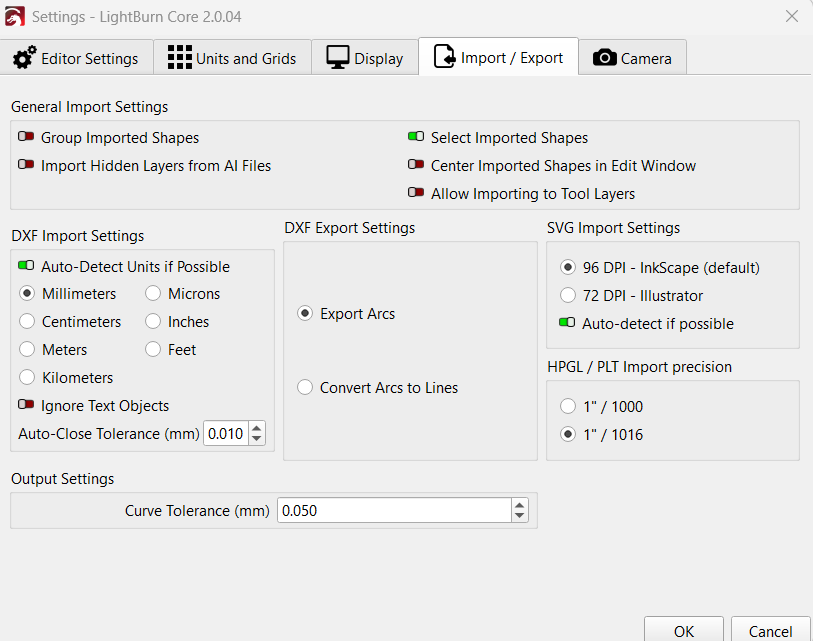Click the Import / Export file icon

pyautogui.click(x=444, y=57)
